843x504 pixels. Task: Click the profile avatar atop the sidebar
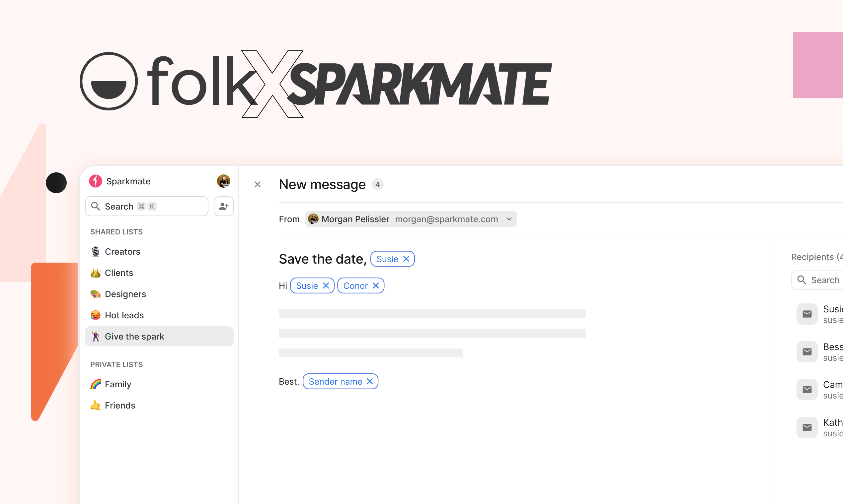(x=223, y=181)
